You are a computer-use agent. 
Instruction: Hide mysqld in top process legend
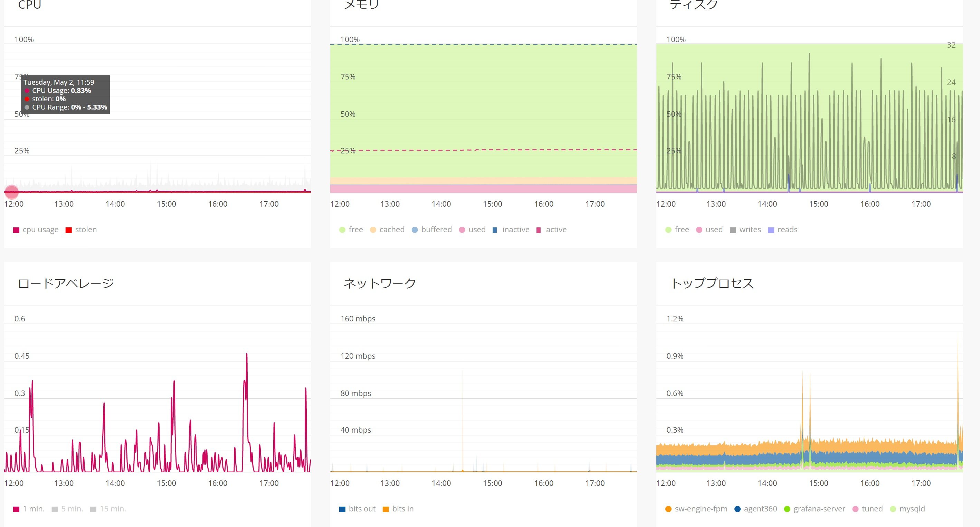click(x=908, y=509)
